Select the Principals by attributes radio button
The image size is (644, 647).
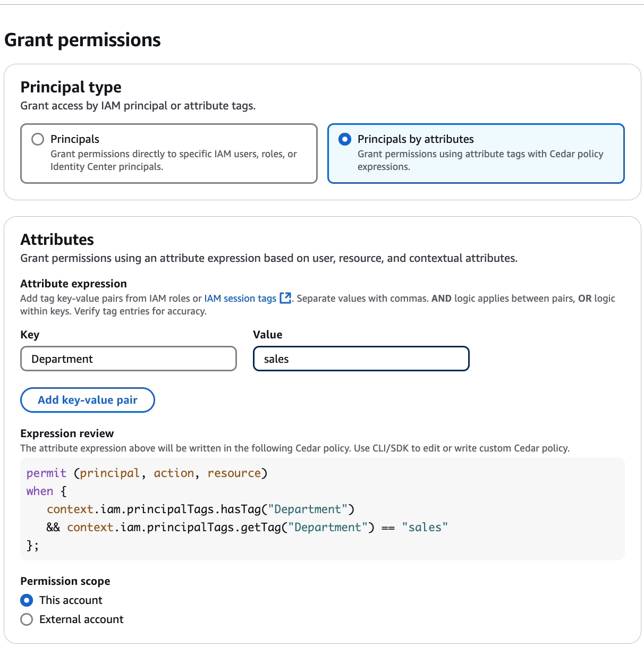344,139
